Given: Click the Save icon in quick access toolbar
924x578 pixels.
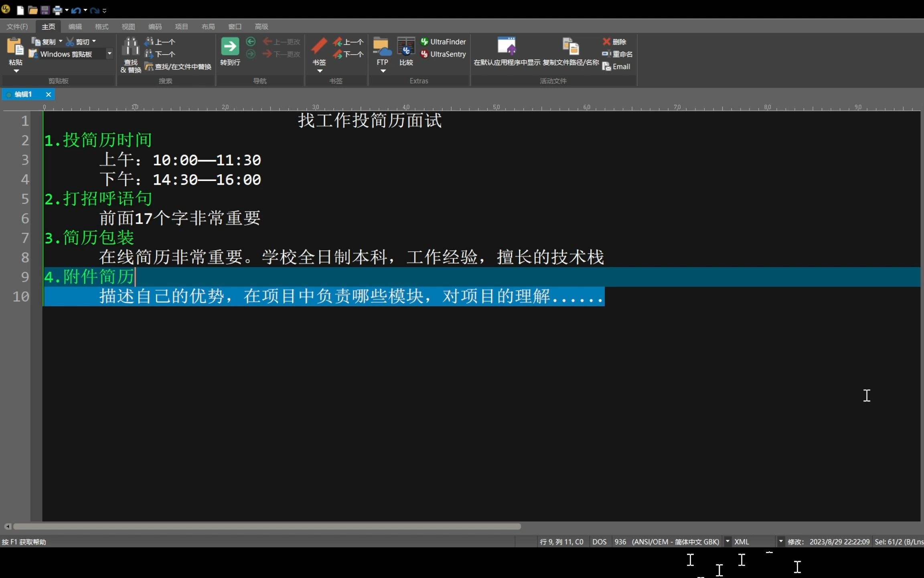Looking at the screenshot, I should [45, 10].
